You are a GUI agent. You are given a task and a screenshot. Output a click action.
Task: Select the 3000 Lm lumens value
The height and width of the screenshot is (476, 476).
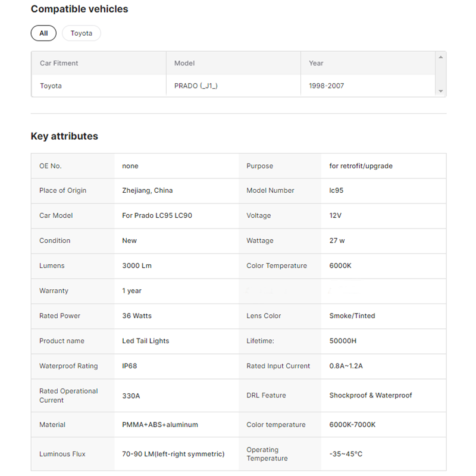pos(137,265)
